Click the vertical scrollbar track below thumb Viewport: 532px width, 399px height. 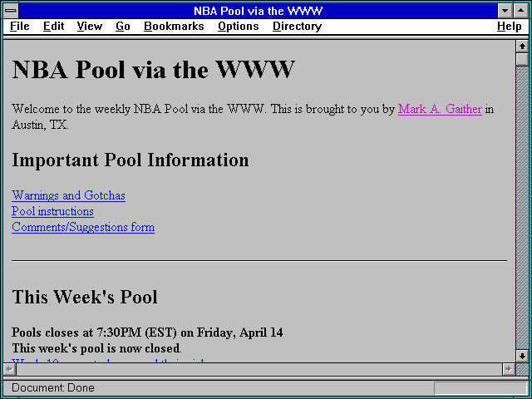[x=522, y=207]
